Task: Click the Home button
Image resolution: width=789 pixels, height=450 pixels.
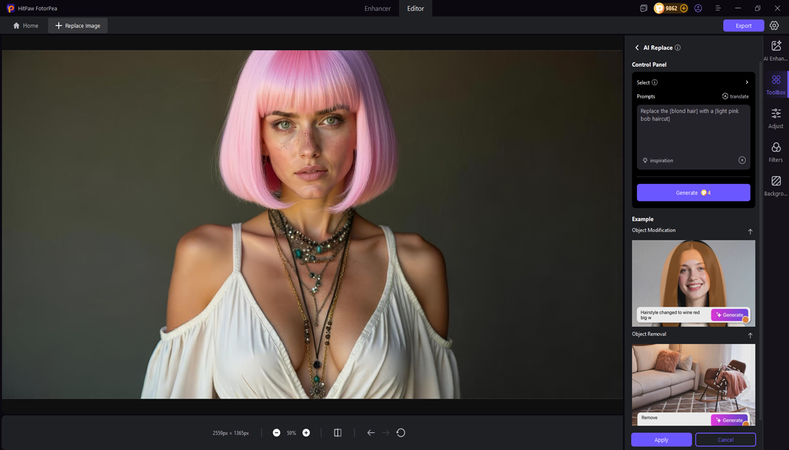Action: tap(26, 26)
